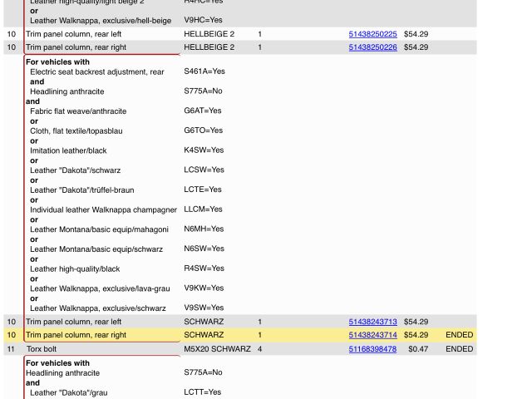This screenshot has height=399, width=532.
Task: Click the $0.47 Torx bolt price
Action: [x=418, y=349]
